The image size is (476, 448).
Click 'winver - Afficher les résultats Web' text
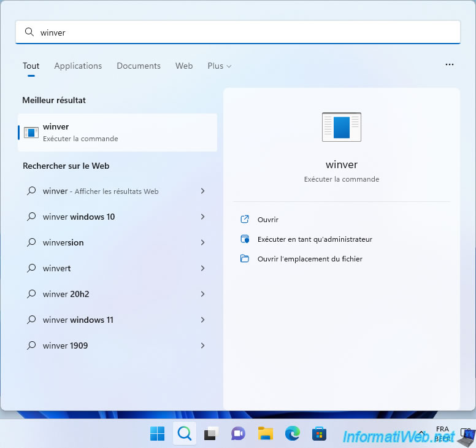[101, 191]
